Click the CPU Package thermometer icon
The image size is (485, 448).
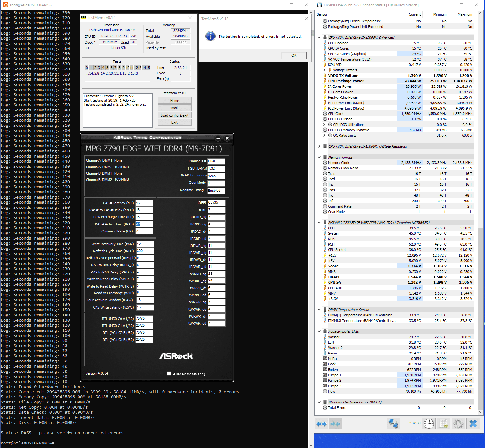[x=325, y=43]
